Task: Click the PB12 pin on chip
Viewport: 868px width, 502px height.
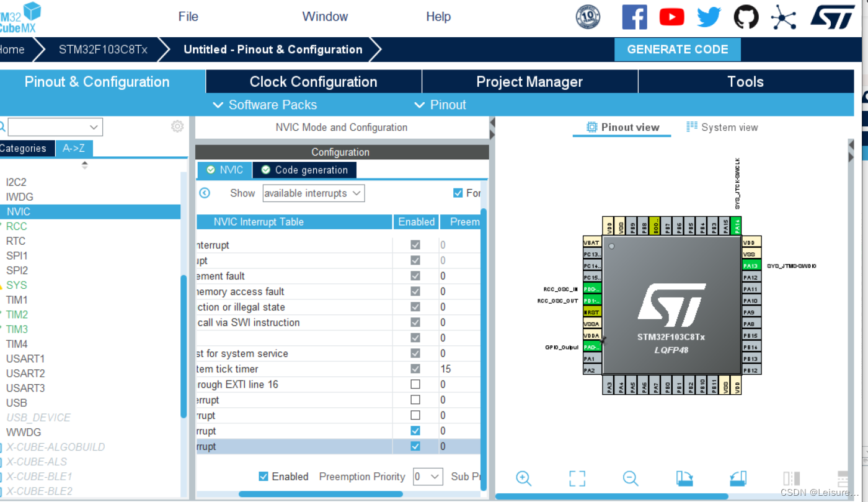Action: pyautogui.click(x=751, y=370)
